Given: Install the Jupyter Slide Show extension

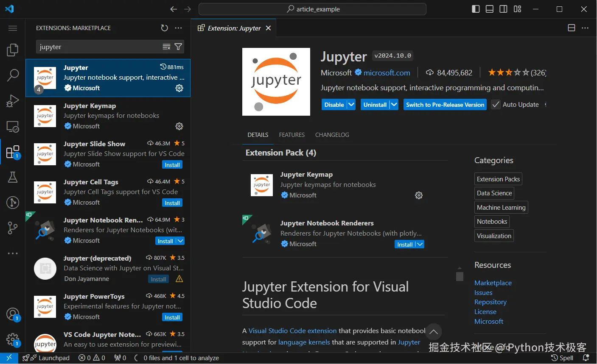Looking at the screenshot, I should point(172,165).
